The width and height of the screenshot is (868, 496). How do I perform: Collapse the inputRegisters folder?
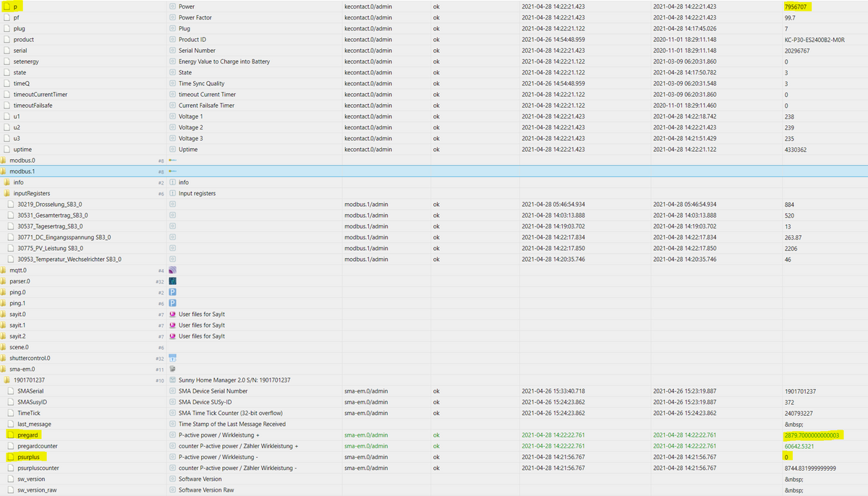point(7,194)
